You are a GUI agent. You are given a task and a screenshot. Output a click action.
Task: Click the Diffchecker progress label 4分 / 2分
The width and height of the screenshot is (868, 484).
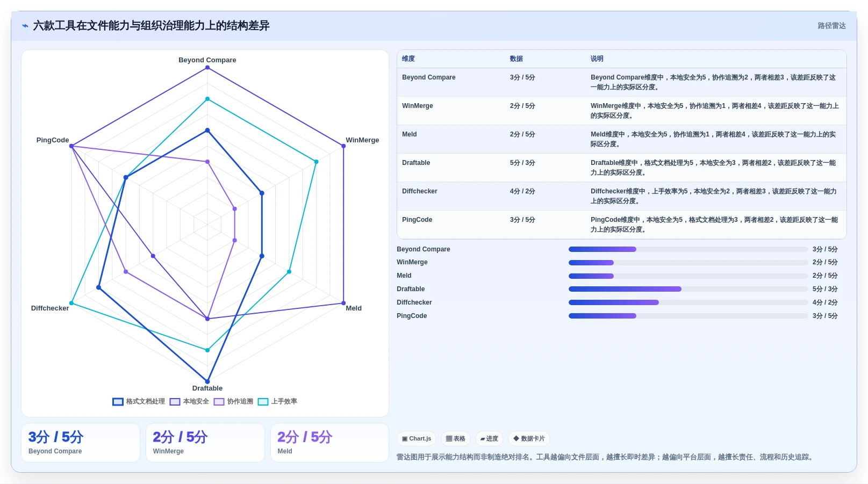pyautogui.click(x=825, y=302)
